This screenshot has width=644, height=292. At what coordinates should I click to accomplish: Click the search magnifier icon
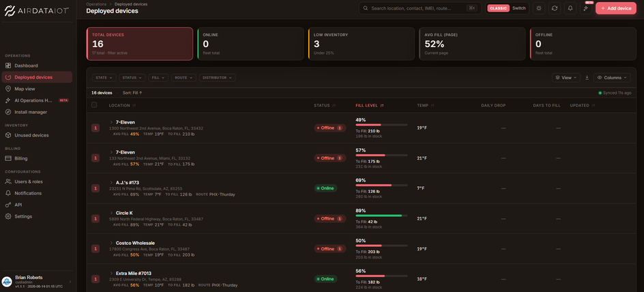point(365,8)
